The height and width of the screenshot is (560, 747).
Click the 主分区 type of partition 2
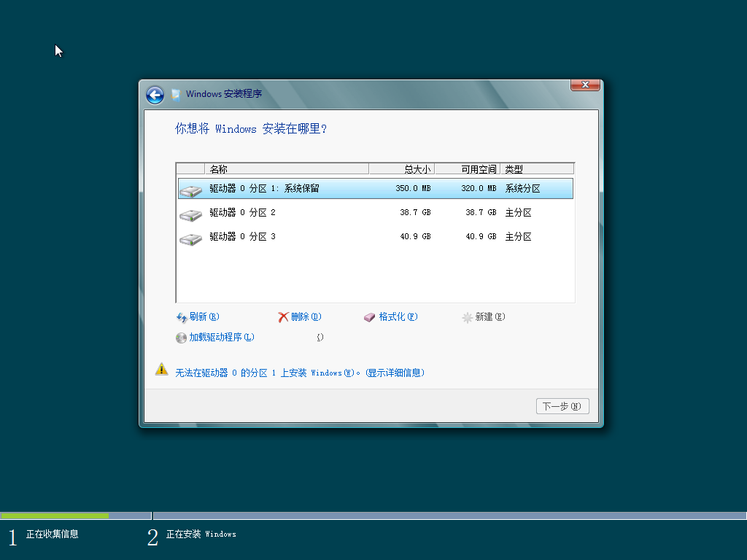[x=519, y=212]
